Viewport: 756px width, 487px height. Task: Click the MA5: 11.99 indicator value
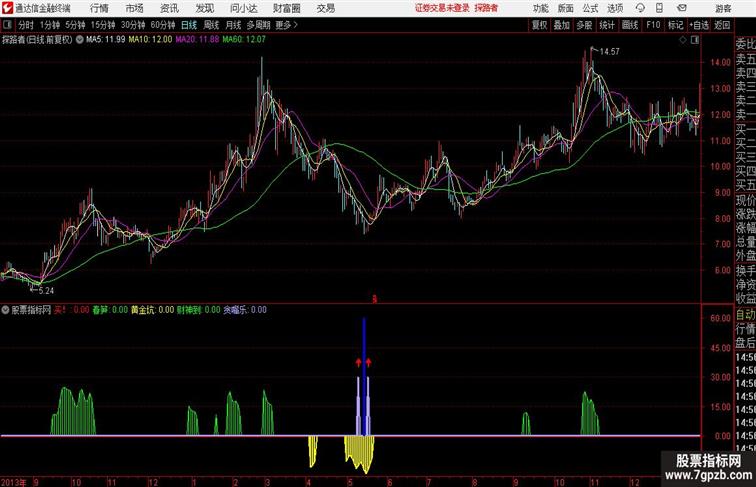[106, 40]
